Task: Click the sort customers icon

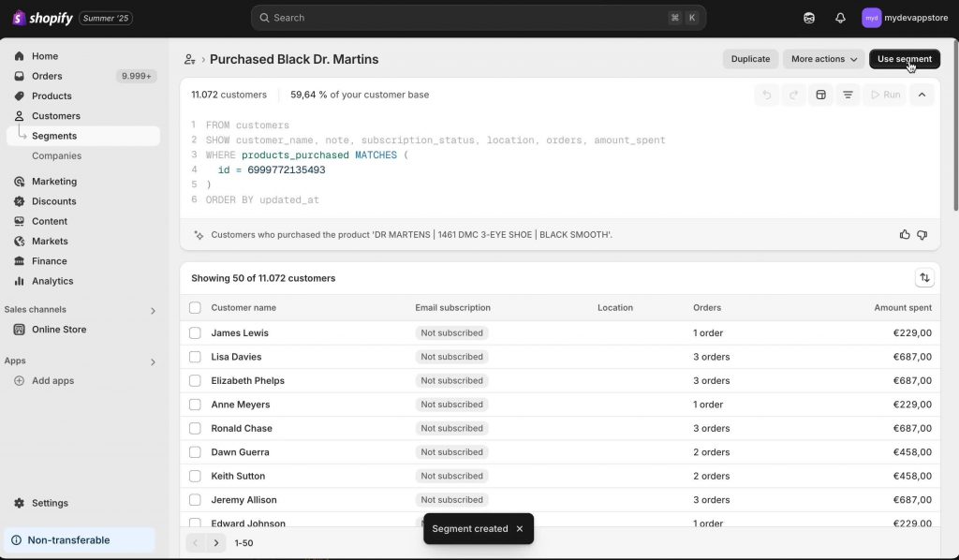Action: click(x=924, y=277)
